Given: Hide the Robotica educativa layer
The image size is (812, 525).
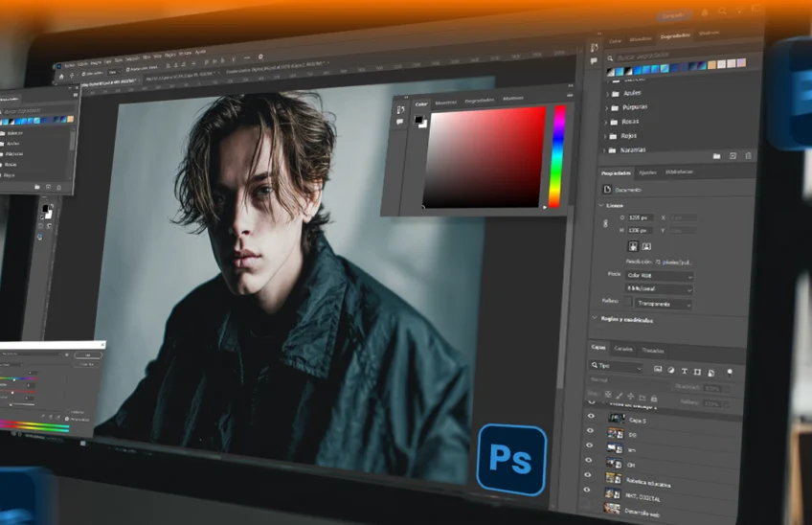Looking at the screenshot, I should [587, 475].
